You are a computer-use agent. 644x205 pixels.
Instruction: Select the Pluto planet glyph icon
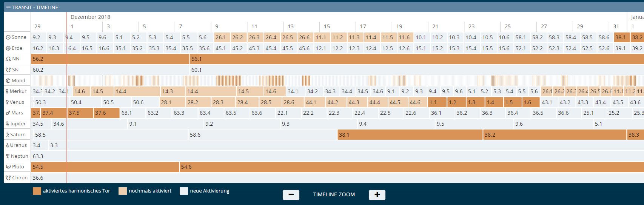coord(8,167)
